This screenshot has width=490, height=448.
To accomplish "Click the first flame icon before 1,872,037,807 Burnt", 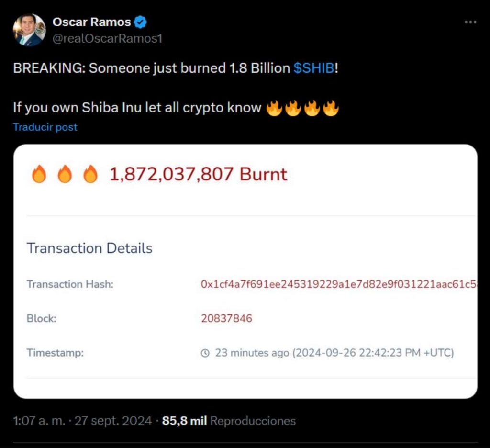I will tap(39, 175).
